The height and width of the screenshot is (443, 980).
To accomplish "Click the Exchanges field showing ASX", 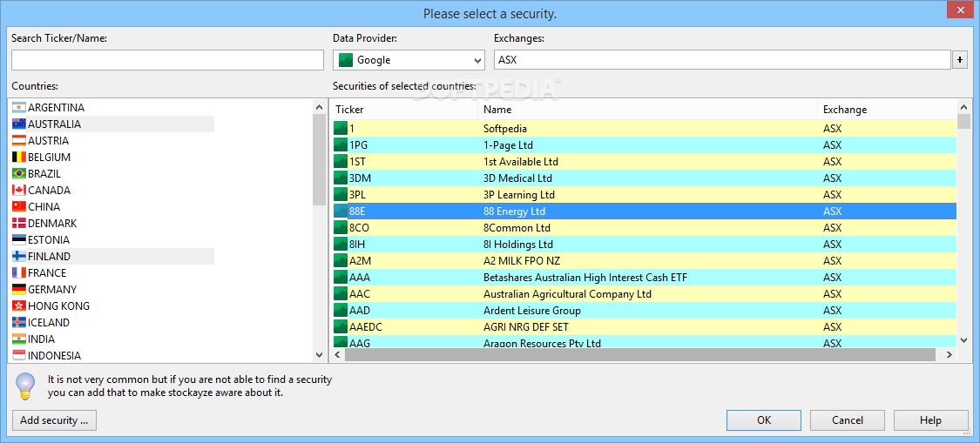I will point(722,60).
